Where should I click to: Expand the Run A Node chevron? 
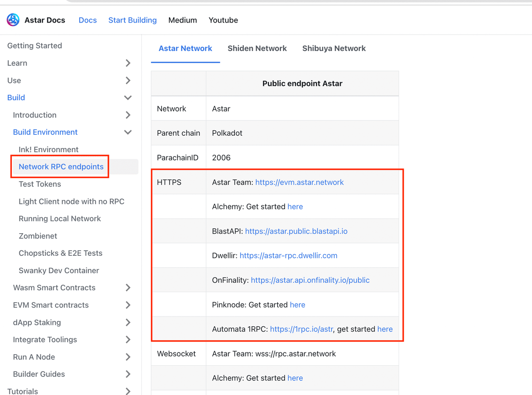pyautogui.click(x=128, y=357)
